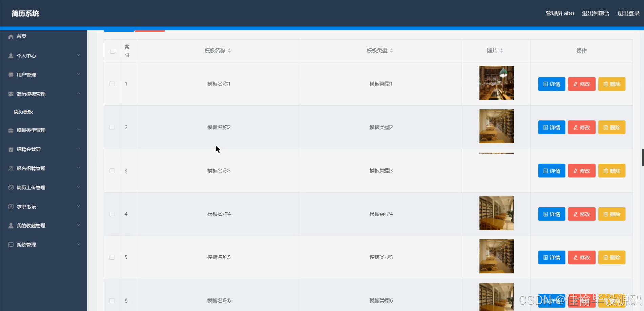Screen dimensions: 644x311
Task: Sort by 模板类型 using the sort arrows
Action: (x=391, y=51)
